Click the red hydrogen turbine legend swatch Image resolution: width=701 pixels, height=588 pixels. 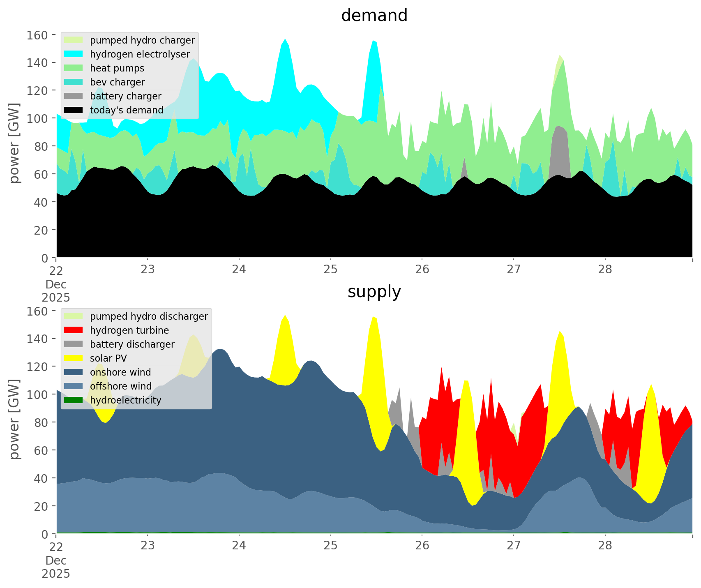pyautogui.click(x=74, y=330)
